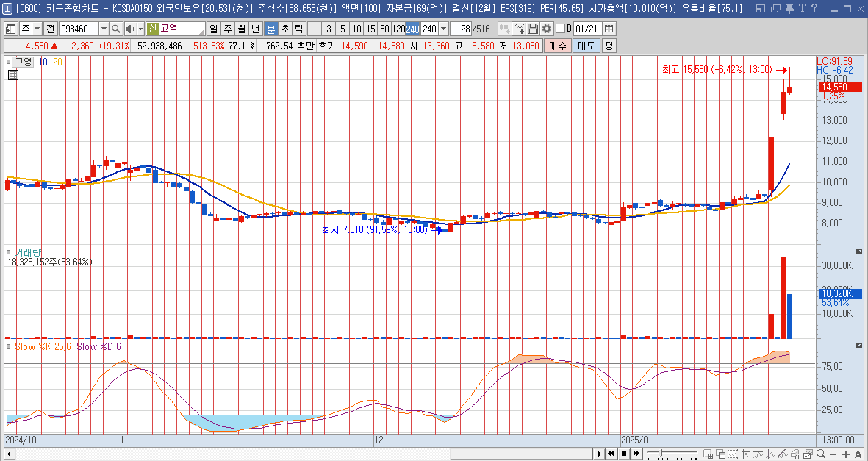The image size is (868, 461).
Task: Select the 일 (daily) chart period
Action: pyautogui.click(x=213, y=29)
